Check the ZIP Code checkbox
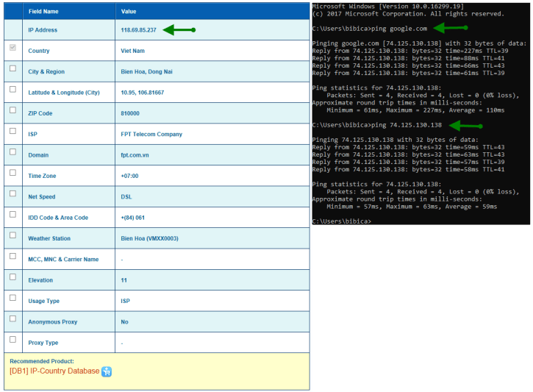This screenshot has width=533, height=392. point(12,110)
